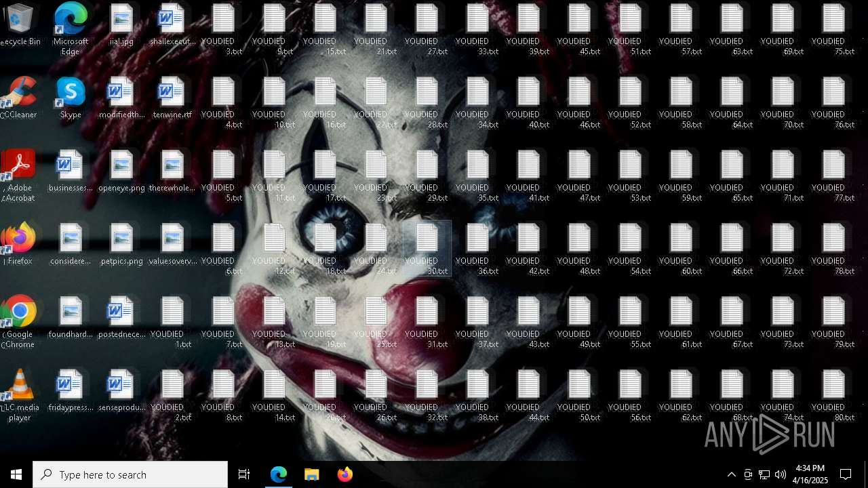The width and height of the screenshot is (868, 488).
Task: Open the Windows Start menu
Action: pos(16,474)
